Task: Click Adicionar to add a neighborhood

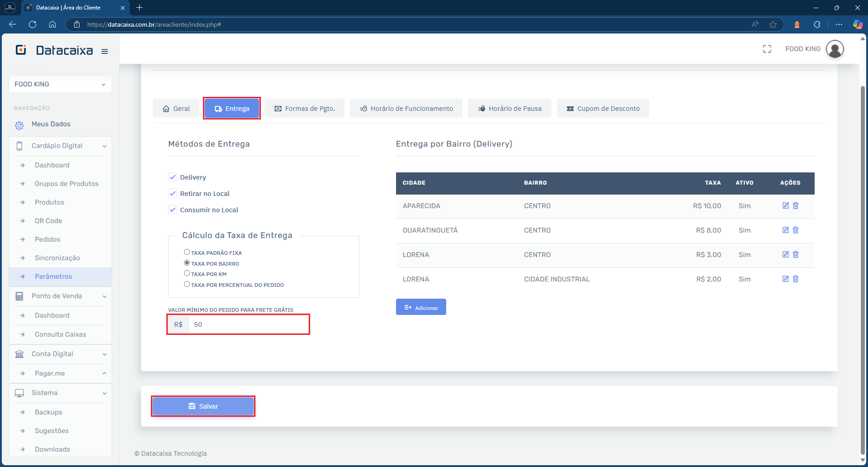Action: pos(421,307)
